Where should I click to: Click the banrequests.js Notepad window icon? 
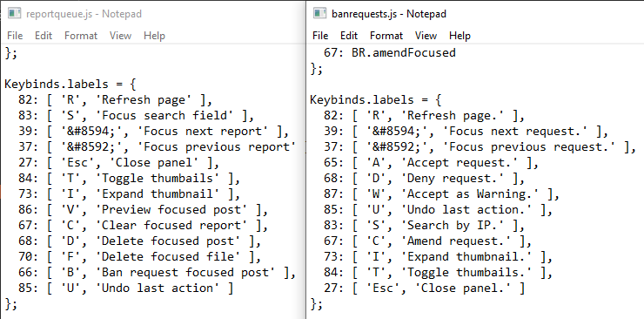(x=319, y=14)
